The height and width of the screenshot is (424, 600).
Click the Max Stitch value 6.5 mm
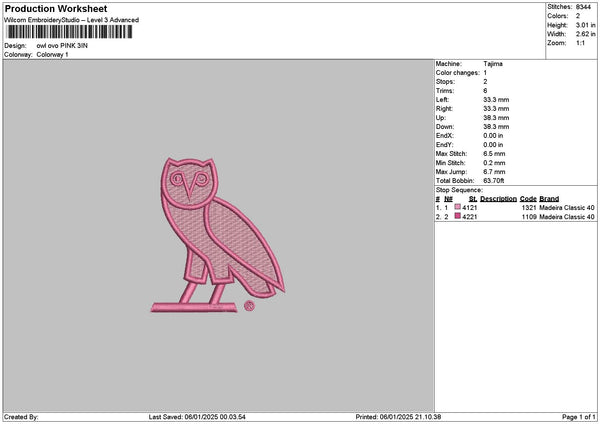494,154
